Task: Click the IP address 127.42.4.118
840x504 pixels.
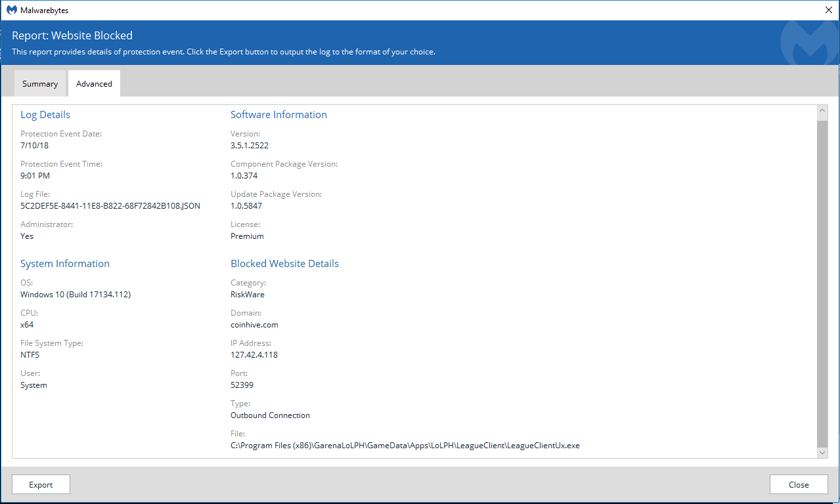Action: [254, 355]
